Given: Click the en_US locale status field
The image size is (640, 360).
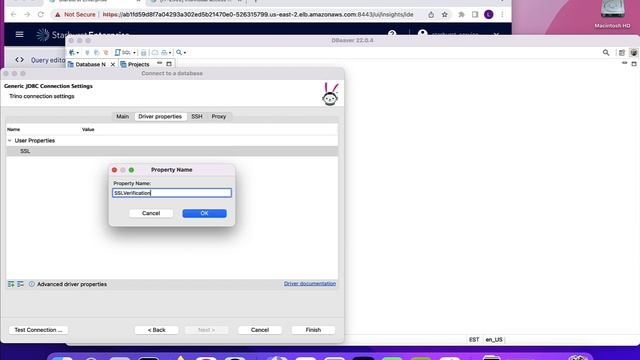Looking at the screenshot, I should [x=494, y=340].
